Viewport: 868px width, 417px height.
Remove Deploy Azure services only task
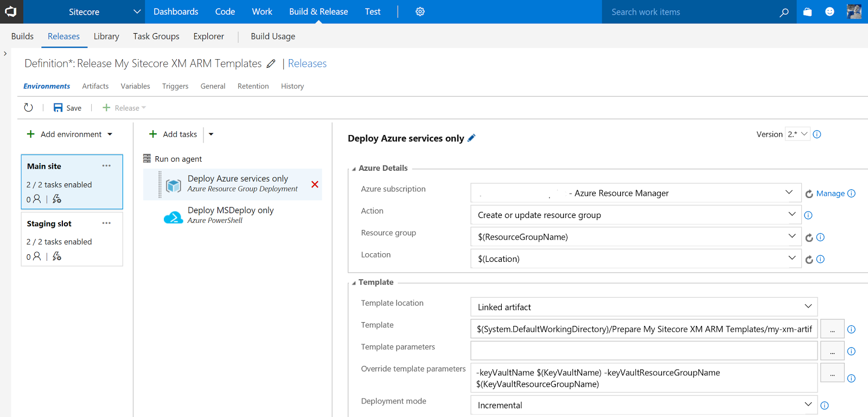(315, 184)
